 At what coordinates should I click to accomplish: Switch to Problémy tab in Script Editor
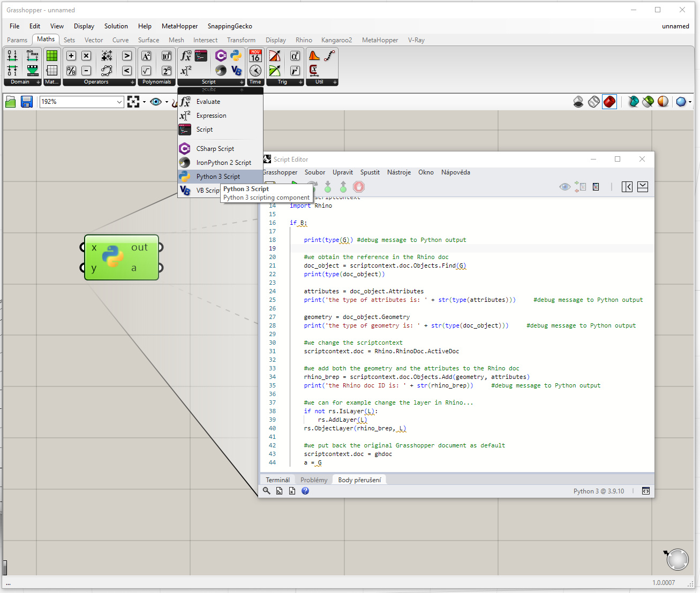[314, 480]
